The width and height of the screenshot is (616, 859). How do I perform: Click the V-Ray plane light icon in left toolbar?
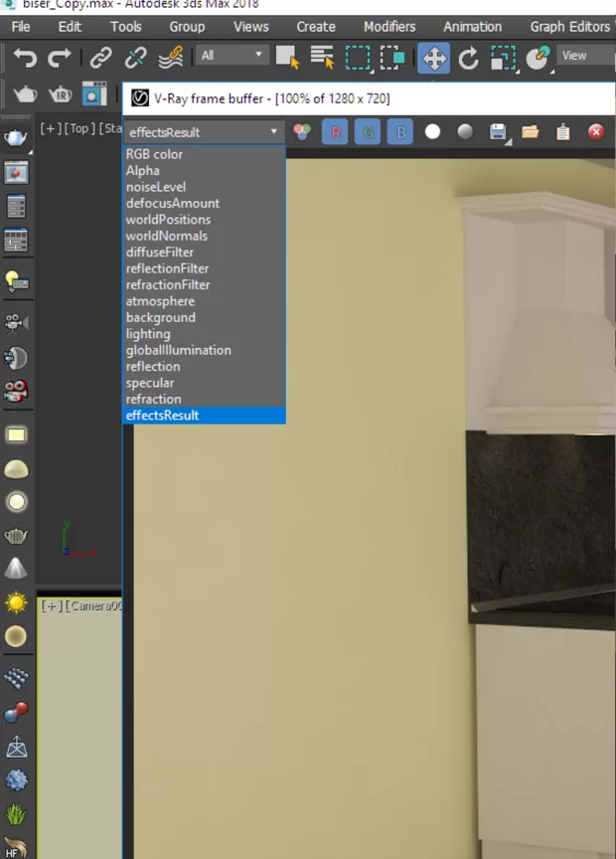coord(16,435)
